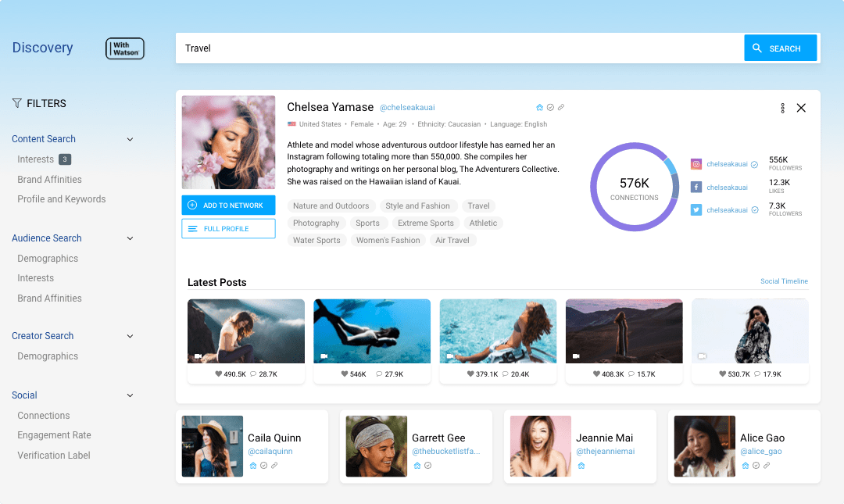
Task: Click the Nature and Outdoors tag
Action: (x=331, y=206)
